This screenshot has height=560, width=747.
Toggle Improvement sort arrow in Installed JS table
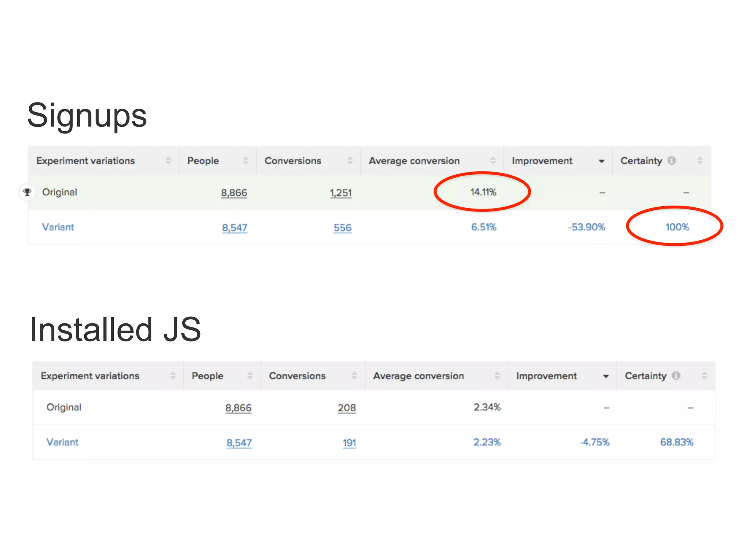pos(606,376)
